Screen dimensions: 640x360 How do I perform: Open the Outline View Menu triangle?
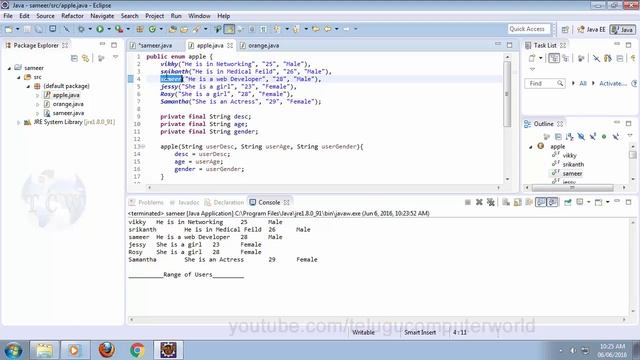630,136
